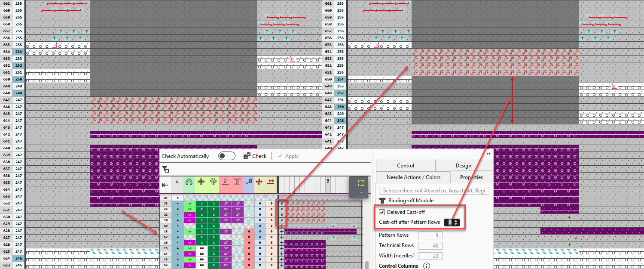Open the Needle Actions / Colors tab

pyautogui.click(x=413, y=177)
